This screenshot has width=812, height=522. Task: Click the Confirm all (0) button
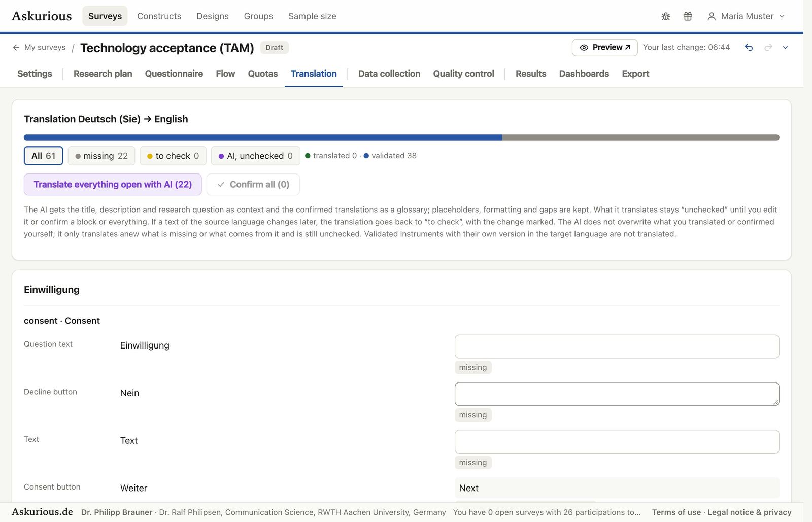click(253, 185)
